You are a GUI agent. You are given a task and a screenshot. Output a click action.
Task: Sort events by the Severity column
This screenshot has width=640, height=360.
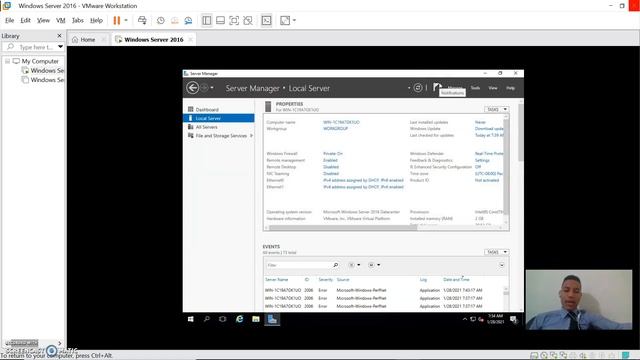[326, 280]
